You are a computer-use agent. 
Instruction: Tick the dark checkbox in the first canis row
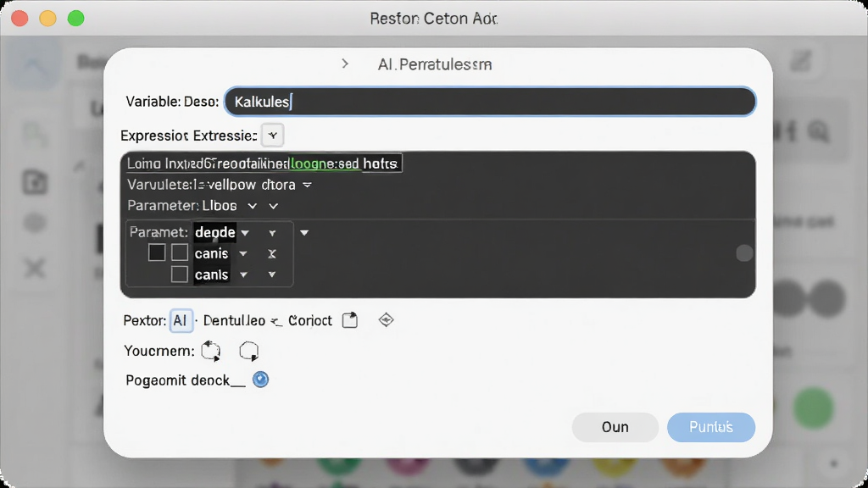tap(157, 252)
